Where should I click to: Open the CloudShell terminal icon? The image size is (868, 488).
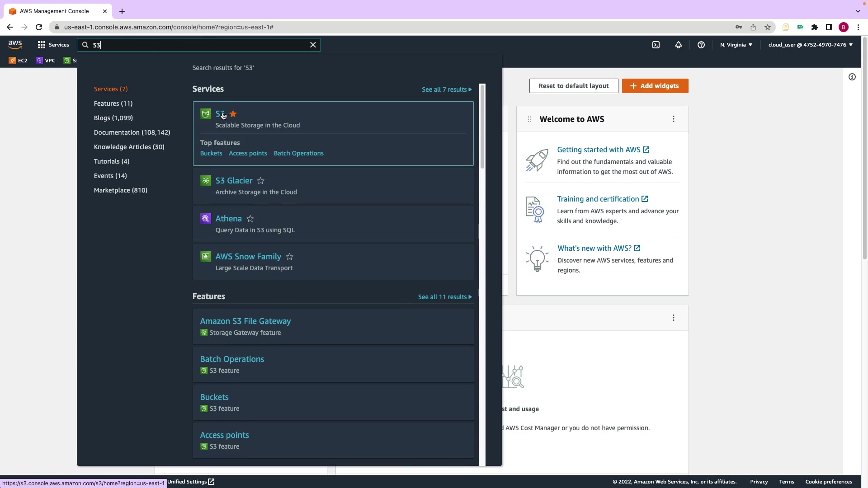click(x=656, y=45)
